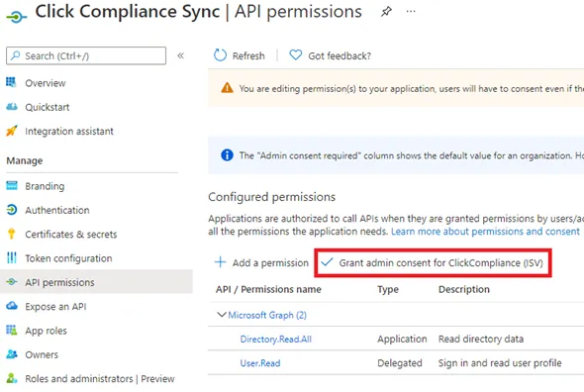The image size is (584, 392).
Task: Collapse the sidebar with the double chevron
Action: coord(180,55)
